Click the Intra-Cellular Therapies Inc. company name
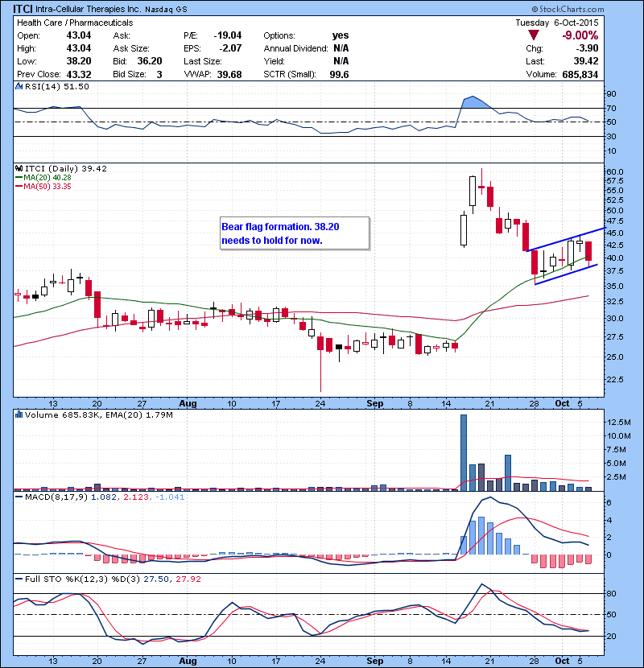644x668 pixels. tap(89, 9)
